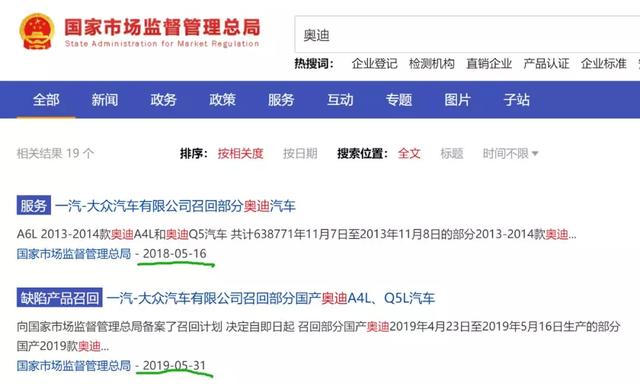Click the date 2018-05-16
This screenshot has height=386, width=640.
[x=175, y=253]
